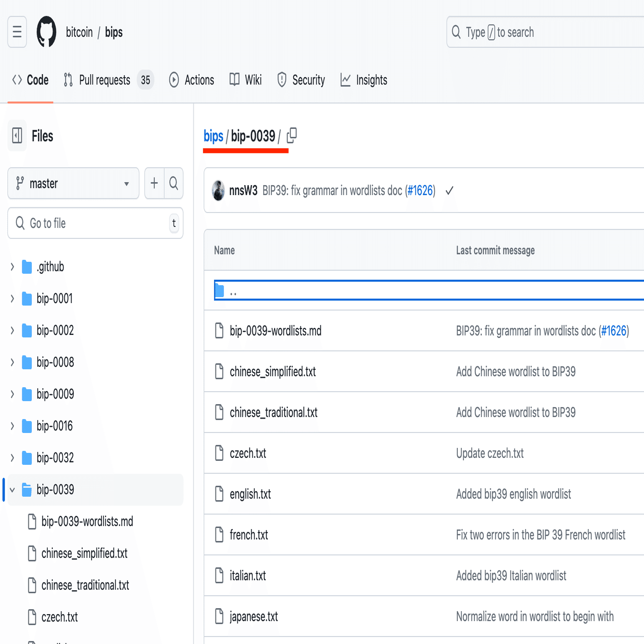Expand the bip-0002 folder chevron
The height and width of the screenshot is (644, 644).
pos(12,331)
